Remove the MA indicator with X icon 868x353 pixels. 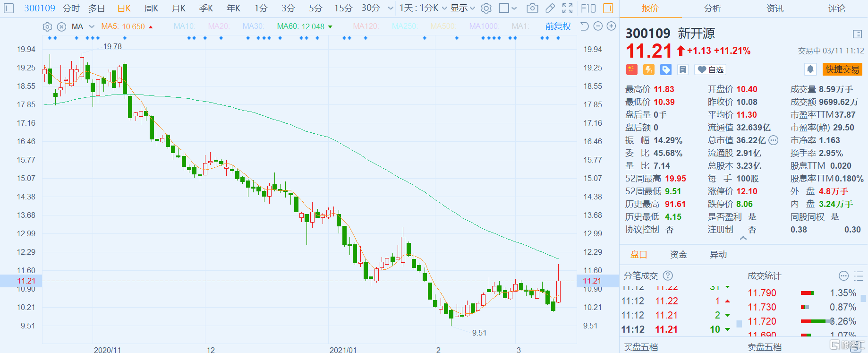click(x=61, y=27)
